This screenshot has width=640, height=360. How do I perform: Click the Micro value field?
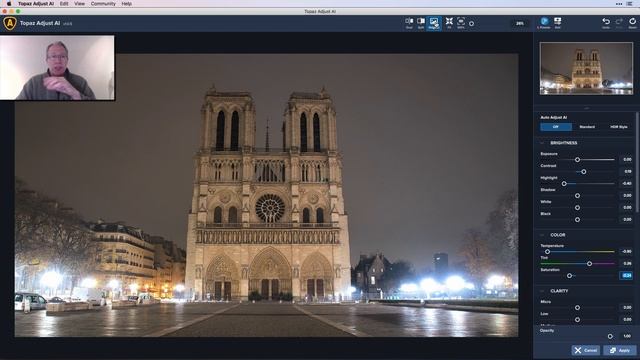[627, 308]
